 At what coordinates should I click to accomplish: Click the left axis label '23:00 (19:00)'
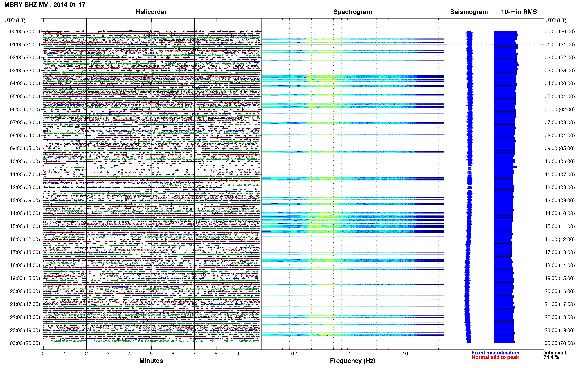click(x=25, y=330)
